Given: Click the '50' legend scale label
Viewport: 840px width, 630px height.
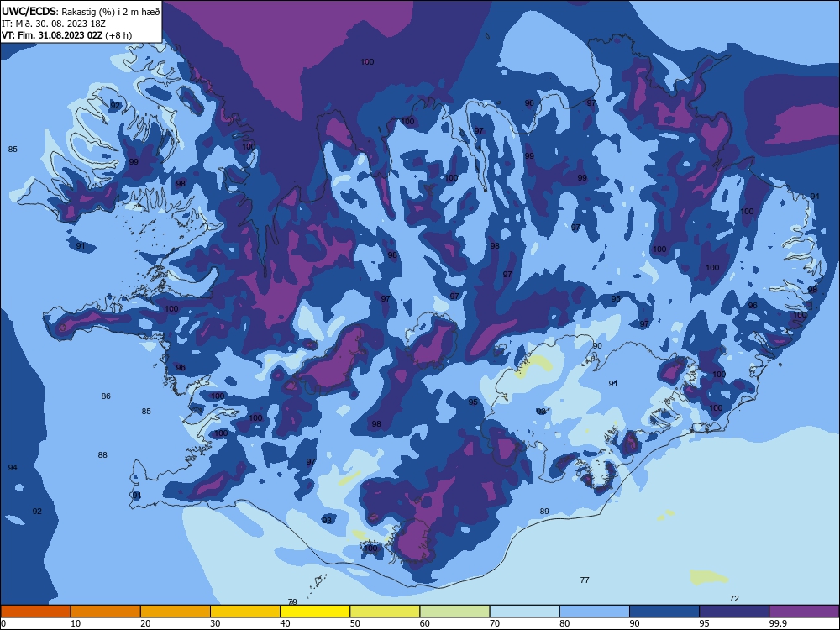Looking at the screenshot, I should click(x=354, y=623).
